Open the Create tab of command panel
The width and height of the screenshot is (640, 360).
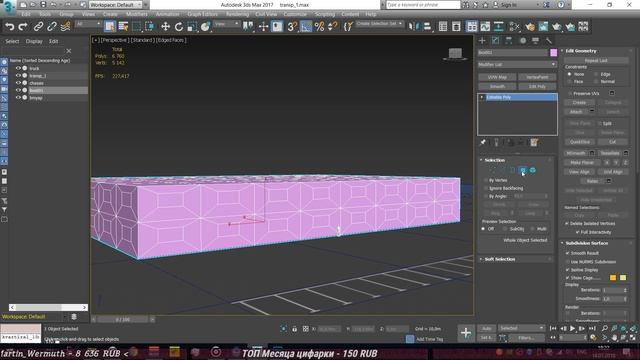point(482,40)
